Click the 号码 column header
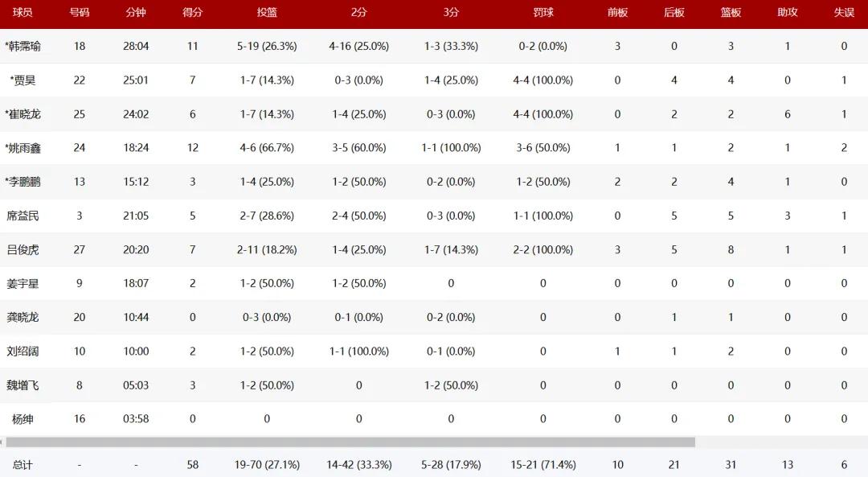Screen dimensions: 868x477 pos(80,13)
